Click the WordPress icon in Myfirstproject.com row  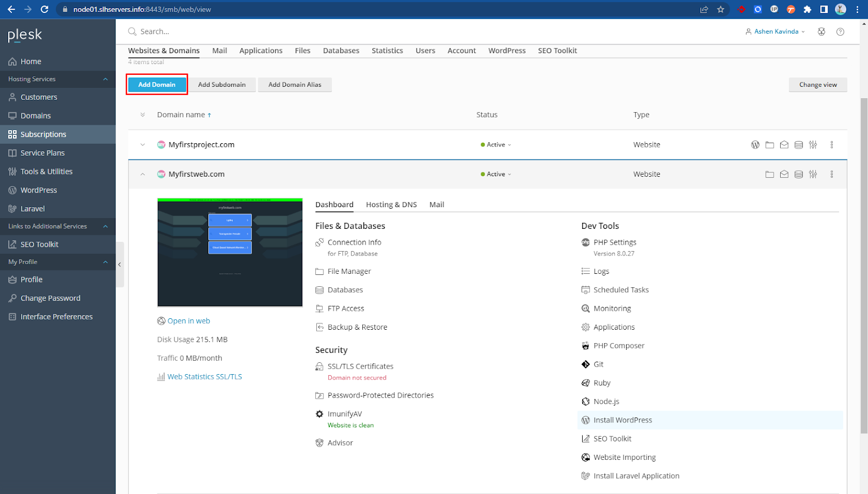tap(755, 145)
